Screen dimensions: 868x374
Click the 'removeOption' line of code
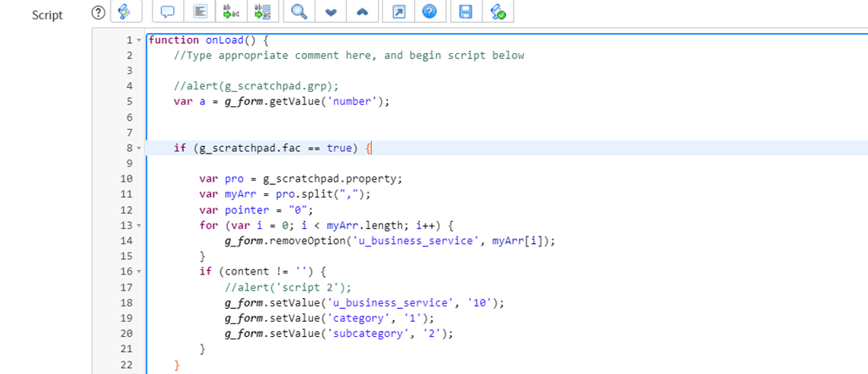point(390,241)
